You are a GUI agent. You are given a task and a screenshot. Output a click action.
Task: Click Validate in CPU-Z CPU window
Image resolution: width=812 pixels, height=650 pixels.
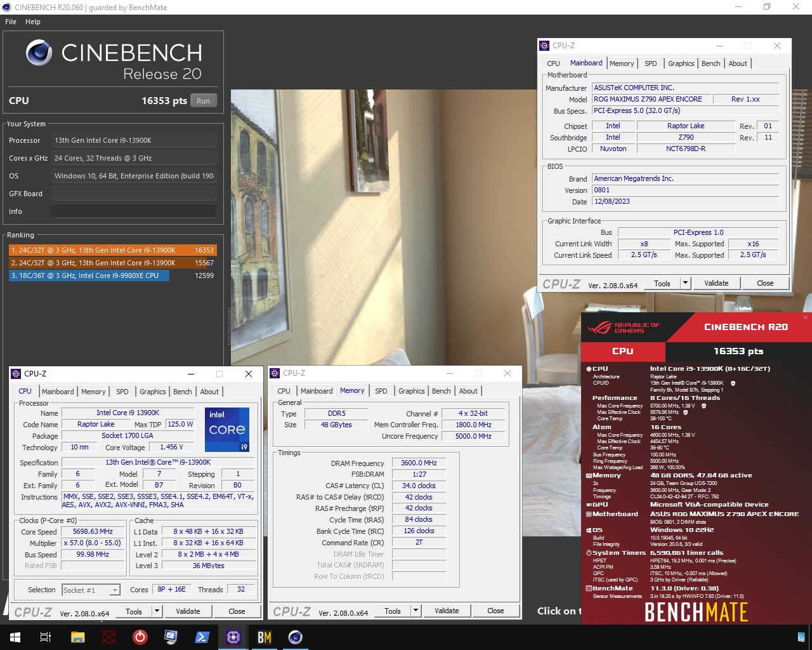pyautogui.click(x=188, y=611)
